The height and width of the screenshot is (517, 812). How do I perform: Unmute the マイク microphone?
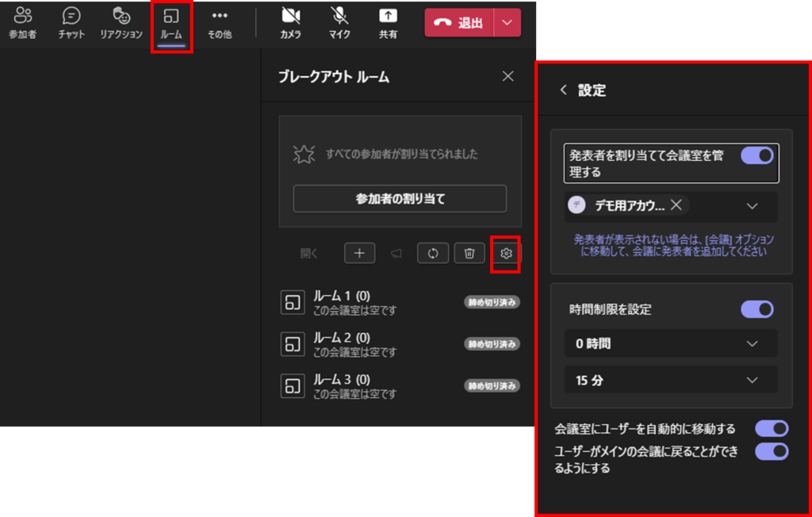pyautogui.click(x=339, y=23)
